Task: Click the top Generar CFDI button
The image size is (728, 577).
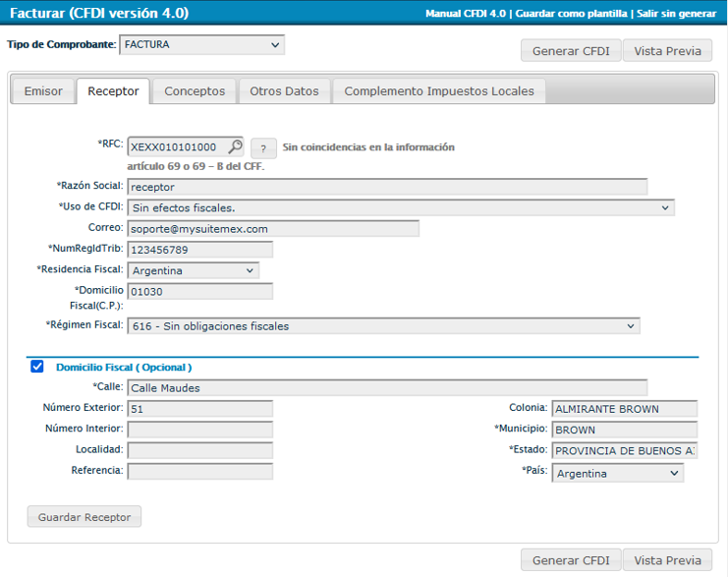Action: pos(570,51)
